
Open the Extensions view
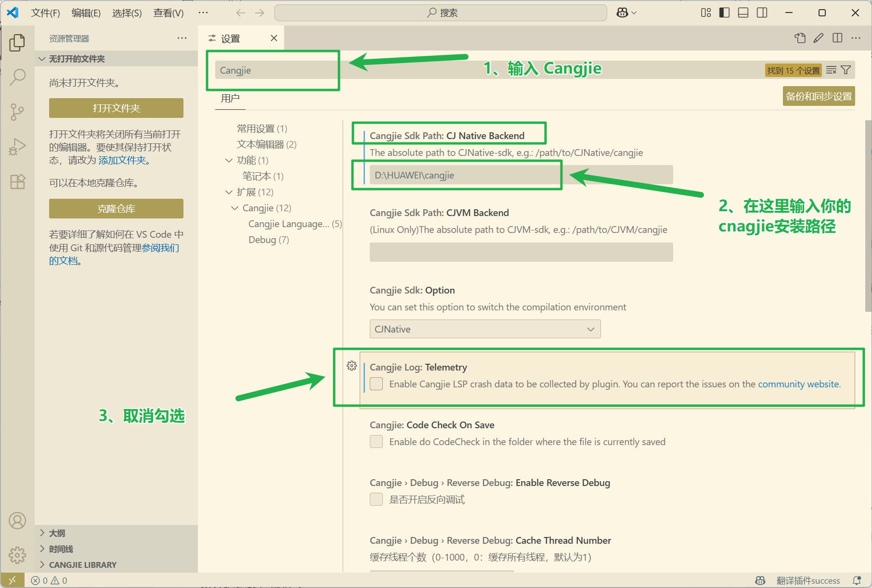click(17, 181)
